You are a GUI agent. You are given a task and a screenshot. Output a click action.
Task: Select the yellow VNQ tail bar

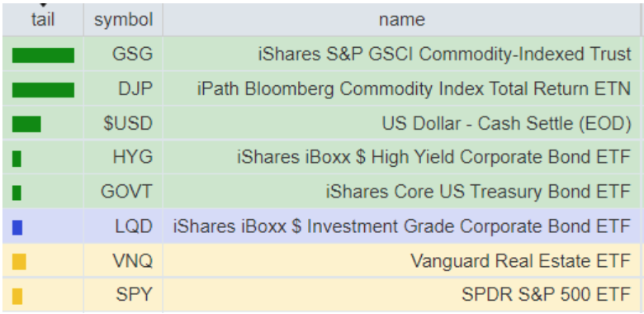[x=19, y=262]
